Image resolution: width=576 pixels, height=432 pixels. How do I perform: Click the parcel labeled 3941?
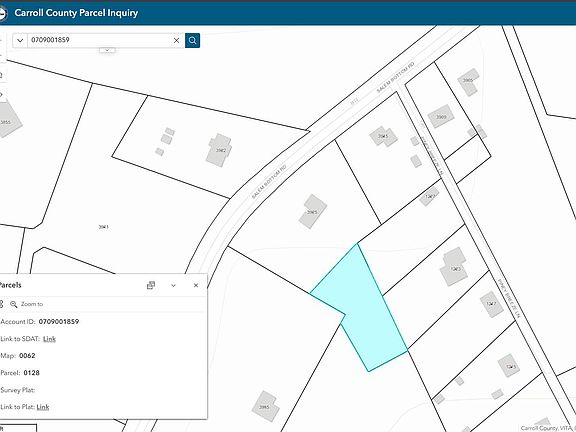104,227
